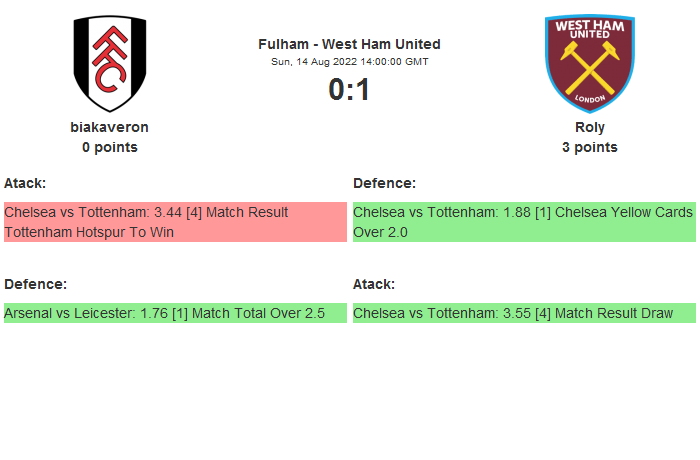Select the Arsenal vs Leicester Over 2.5 bet
Screen dimensions: 700x460
(175, 313)
